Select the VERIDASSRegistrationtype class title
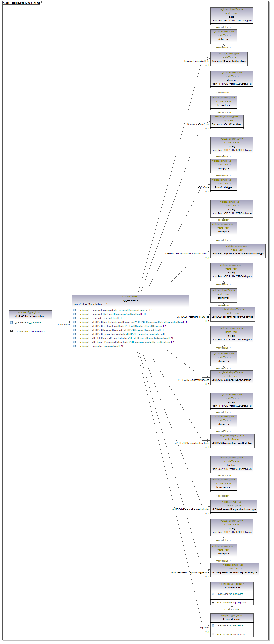This screenshot has width=274, height=644. (x=30, y=316)
